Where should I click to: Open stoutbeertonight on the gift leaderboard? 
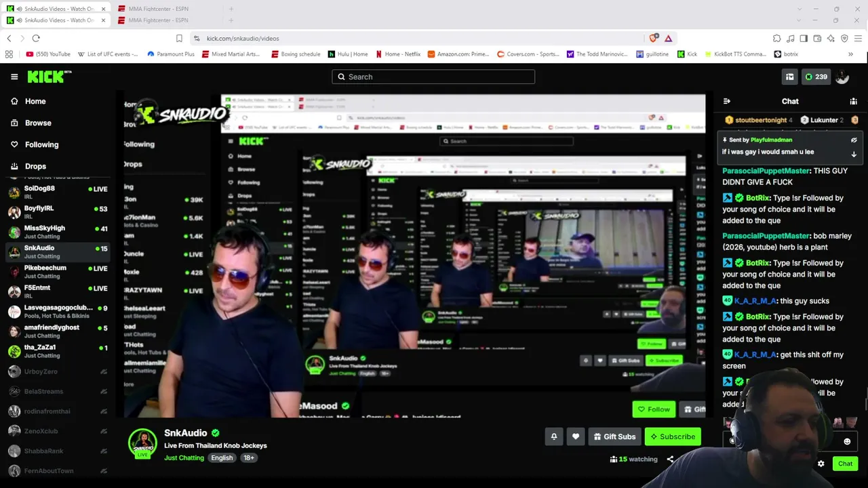(759, 120)
